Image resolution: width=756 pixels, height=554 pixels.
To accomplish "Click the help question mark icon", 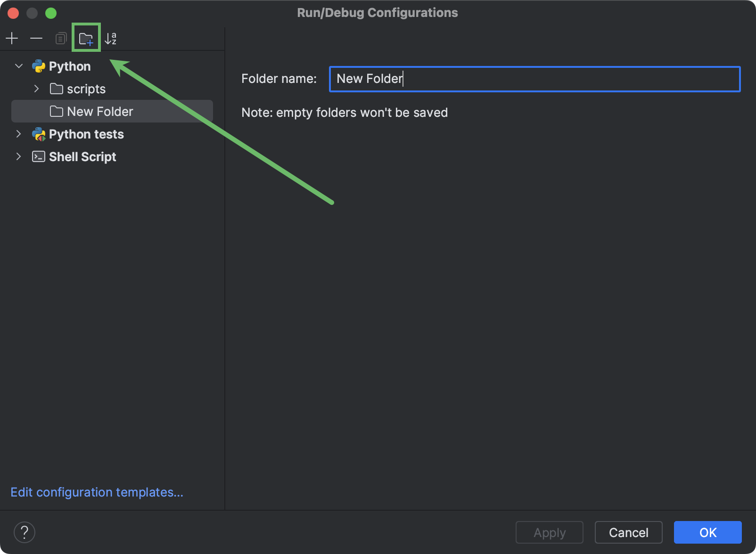I will [x=25, y=532].
